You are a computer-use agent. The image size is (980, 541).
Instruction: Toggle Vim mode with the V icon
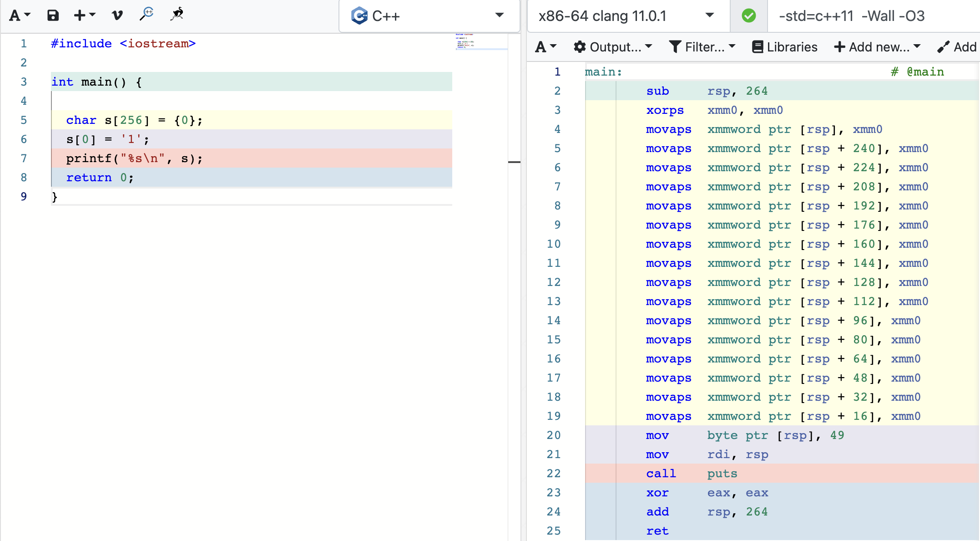pos(117,15)
